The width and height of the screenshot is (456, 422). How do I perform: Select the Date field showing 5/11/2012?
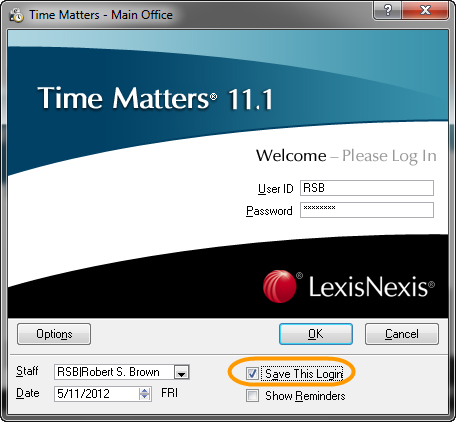click(103, 394)
